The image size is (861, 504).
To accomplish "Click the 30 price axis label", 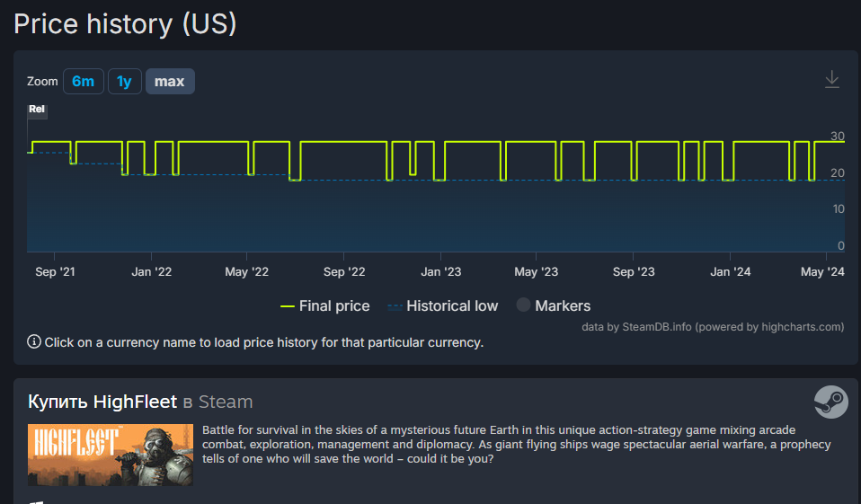I will [838, 137].
